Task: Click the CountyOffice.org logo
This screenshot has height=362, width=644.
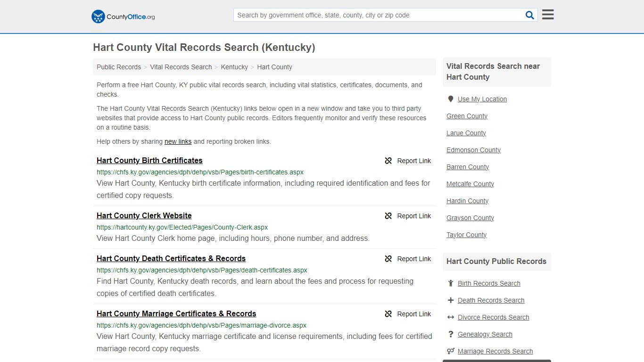Action: point(123,16)
